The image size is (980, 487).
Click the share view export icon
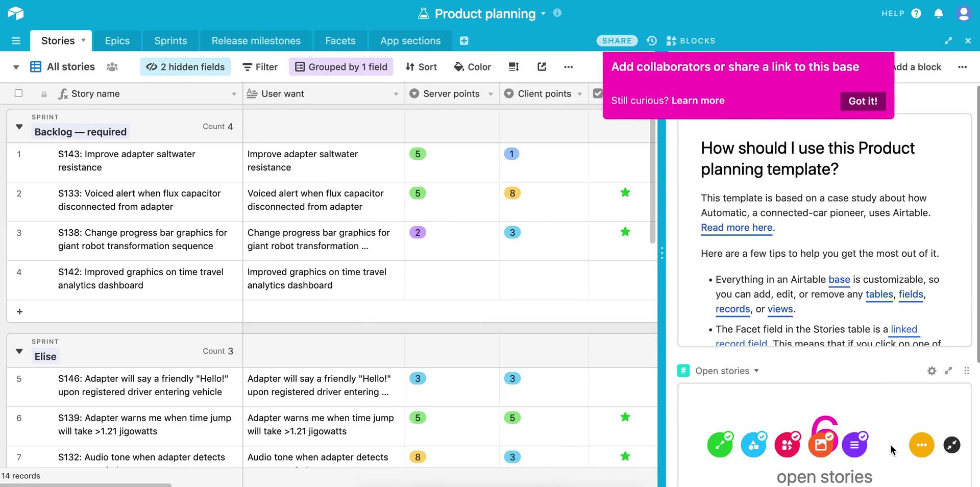pyautogui.click(x=542, y=67)
